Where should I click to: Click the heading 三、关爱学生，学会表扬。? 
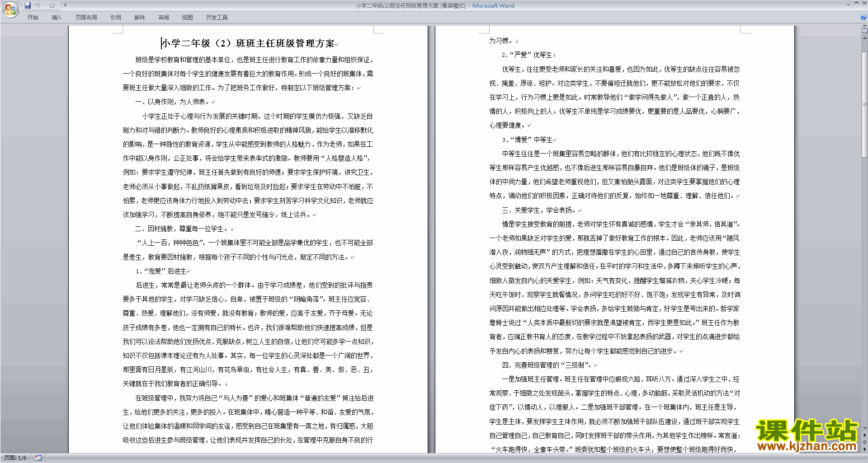point(539,210)
